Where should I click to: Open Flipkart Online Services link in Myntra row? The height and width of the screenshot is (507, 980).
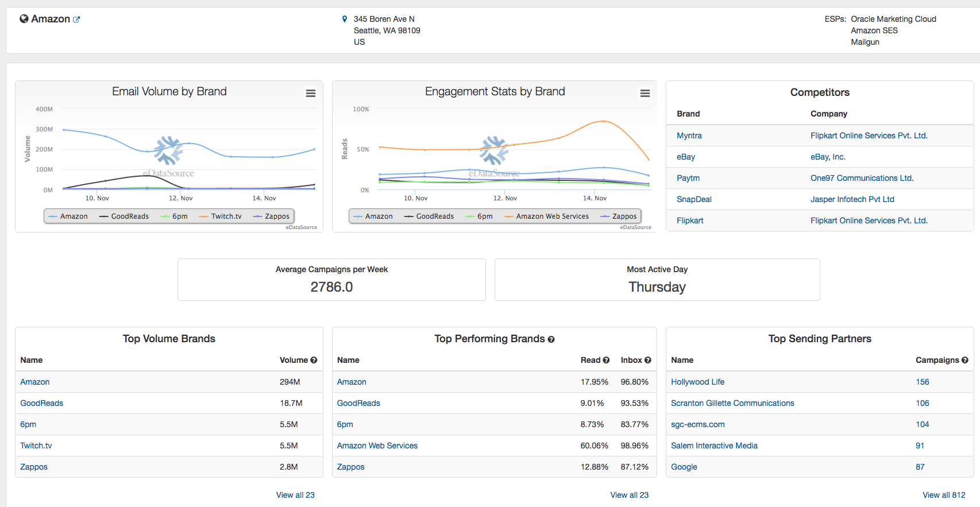(869, 136)
